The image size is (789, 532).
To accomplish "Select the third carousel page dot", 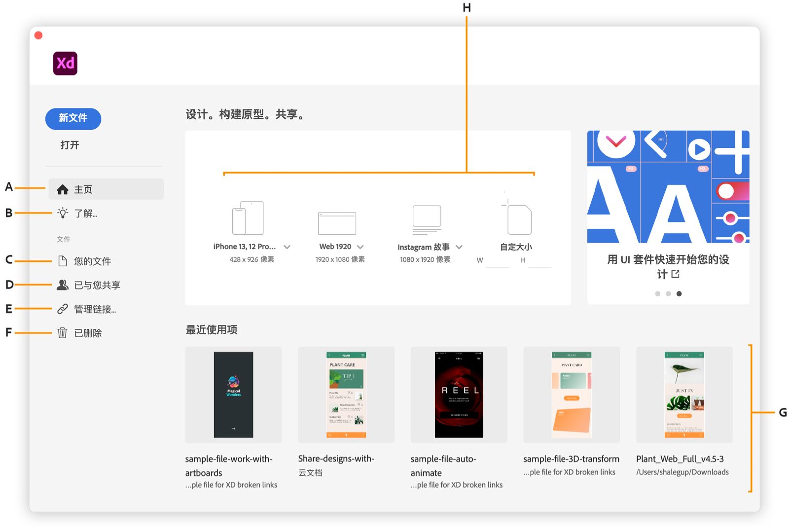I will pyautogui.click(x=679, y=294).
